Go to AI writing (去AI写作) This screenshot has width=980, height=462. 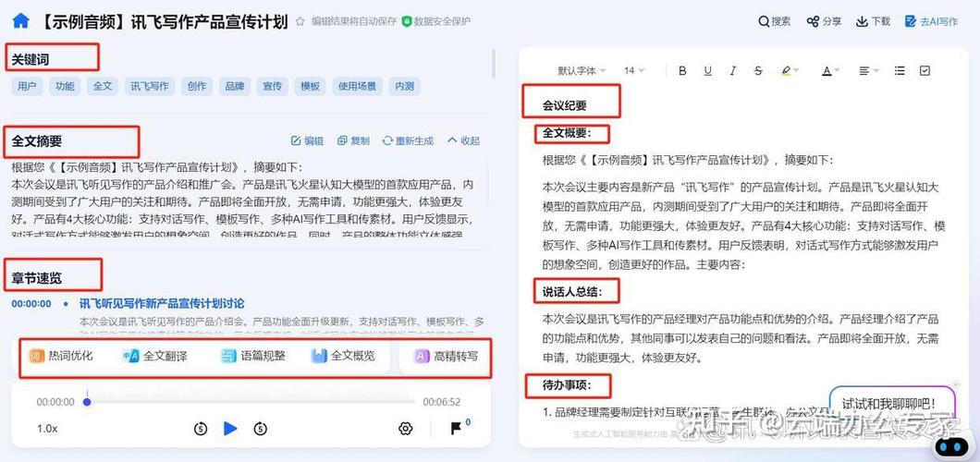point(931,21)
